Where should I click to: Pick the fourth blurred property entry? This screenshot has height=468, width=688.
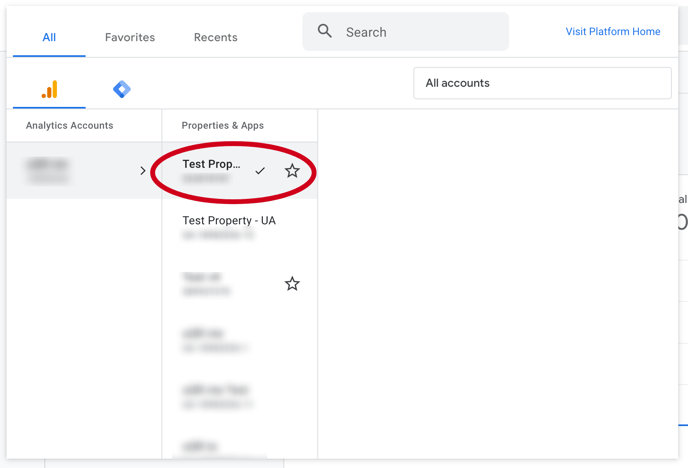coord(240,340)
